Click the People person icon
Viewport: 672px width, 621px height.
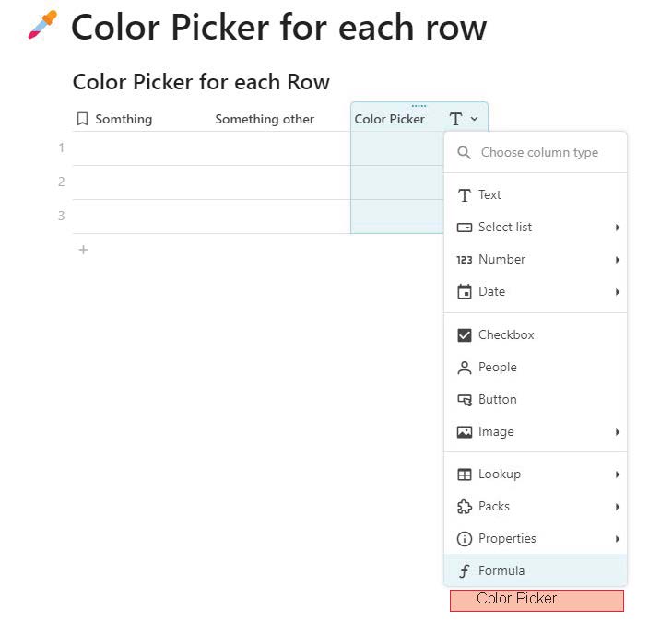pos(465,368)
